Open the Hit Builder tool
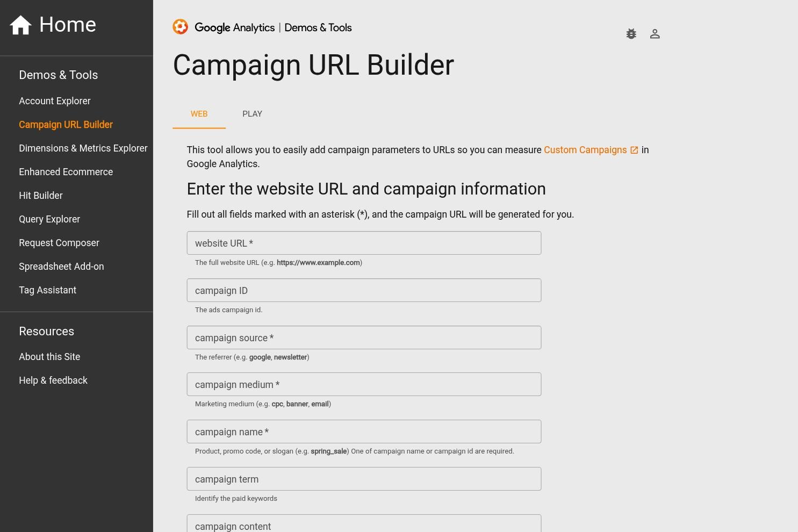 [40, 196]
